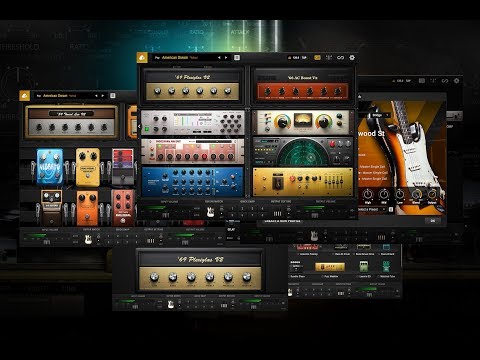
Task: Open ToneCloud from the center window's cloud logo
Action: point(142,58)
